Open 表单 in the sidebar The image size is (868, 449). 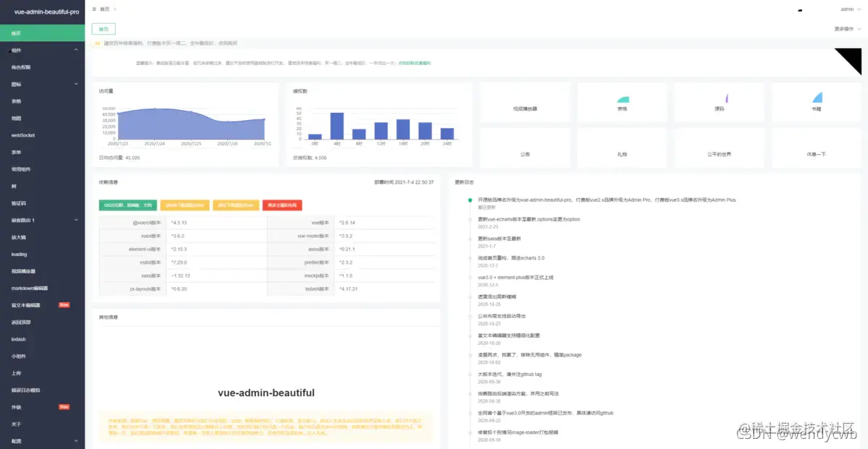coord(42,153)
